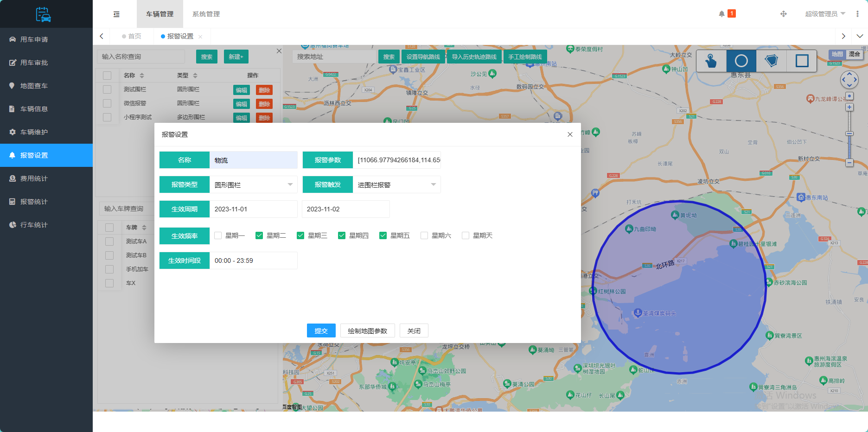Switch to the 系统管理 top menu
868x432 pixels.
[x=206, y=14]
